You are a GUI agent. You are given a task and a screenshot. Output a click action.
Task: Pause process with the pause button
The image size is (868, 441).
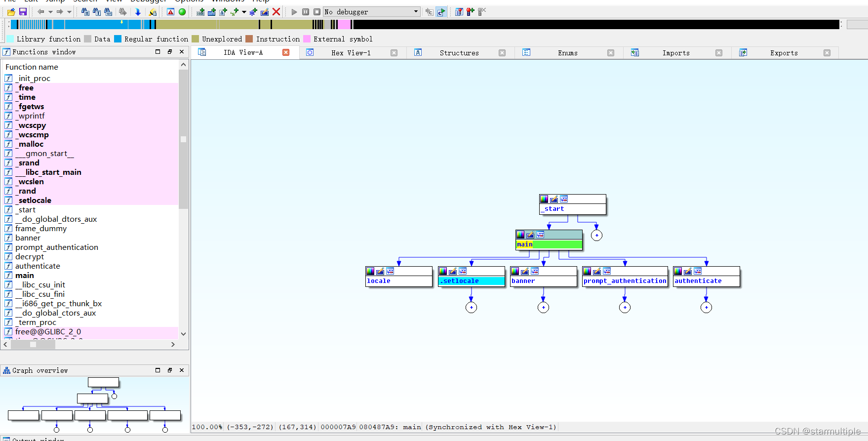[306, 12]
